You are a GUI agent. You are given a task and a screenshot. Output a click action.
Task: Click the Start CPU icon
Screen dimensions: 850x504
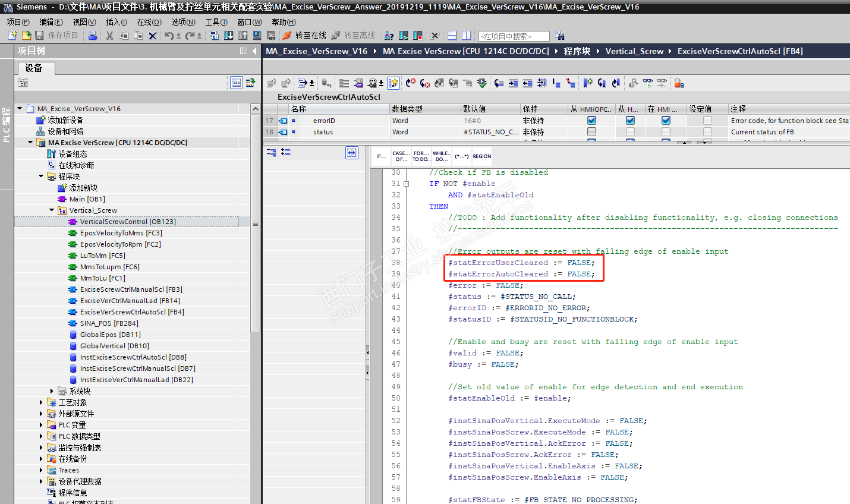click(404, 36)
